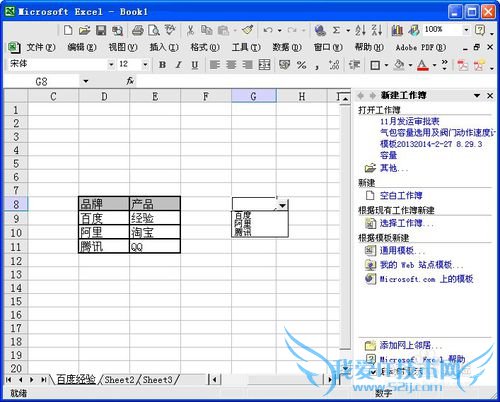Image resolution: width=500 pixels, height=402 pixels.
Task: Click the vertical scrollbar up arrow
Action: click(x=345, y=99)
